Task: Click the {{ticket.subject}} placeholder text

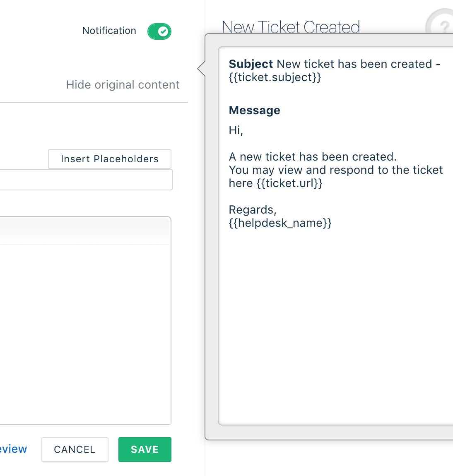Action: [x=275, y=77]
